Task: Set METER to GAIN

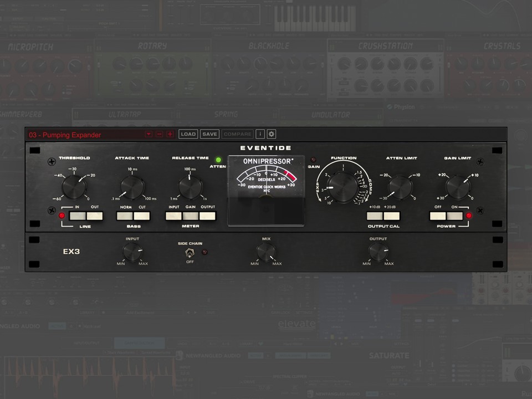Action: pyautogui.click(x=191, y=216)
